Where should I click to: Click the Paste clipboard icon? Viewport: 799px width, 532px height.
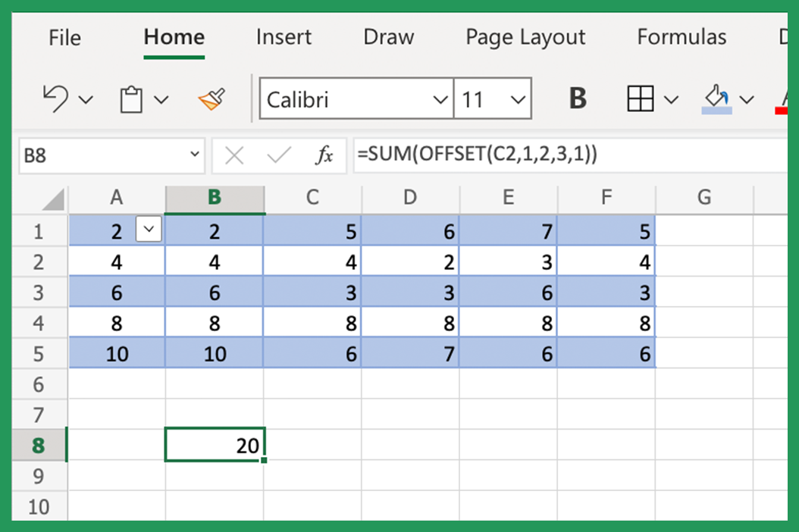click(x=131, y=99)
